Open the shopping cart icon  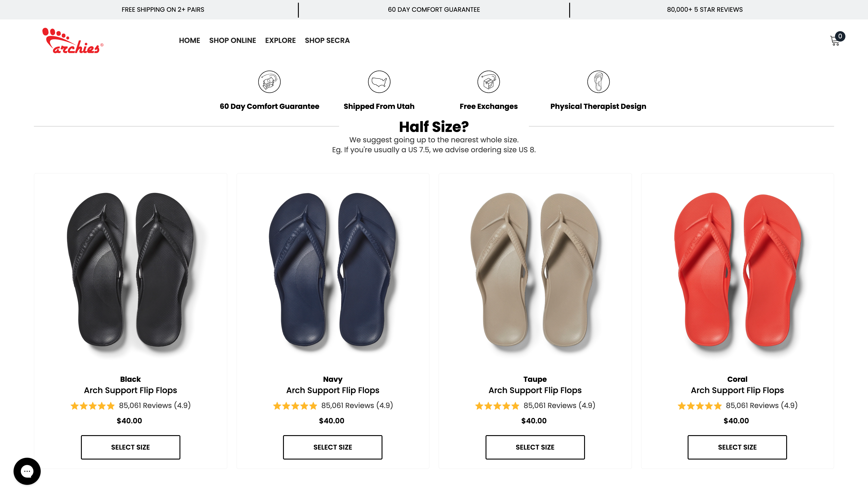point(836,41)
